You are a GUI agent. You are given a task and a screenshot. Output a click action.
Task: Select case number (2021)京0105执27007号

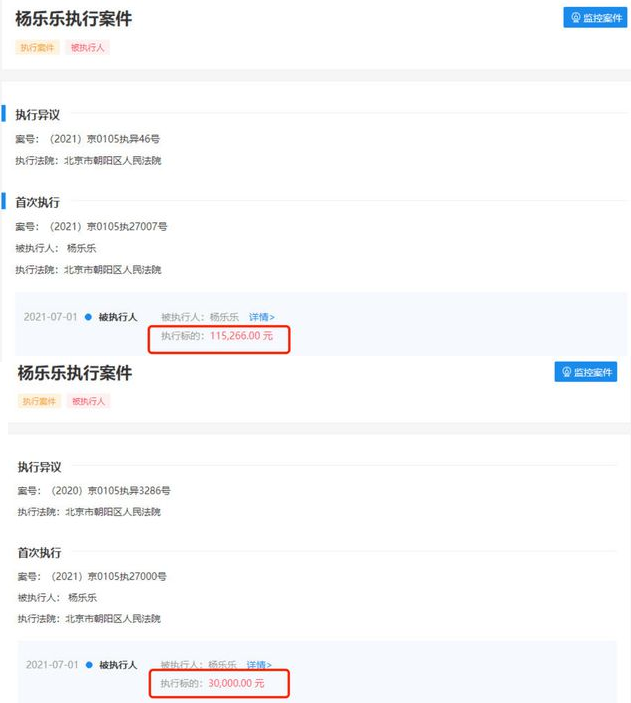[108, 226]
